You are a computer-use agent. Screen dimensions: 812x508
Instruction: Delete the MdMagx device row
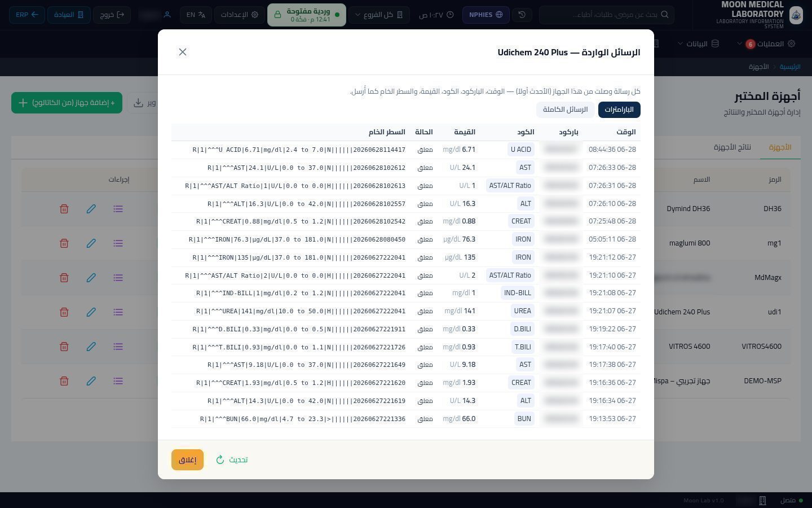64,278
